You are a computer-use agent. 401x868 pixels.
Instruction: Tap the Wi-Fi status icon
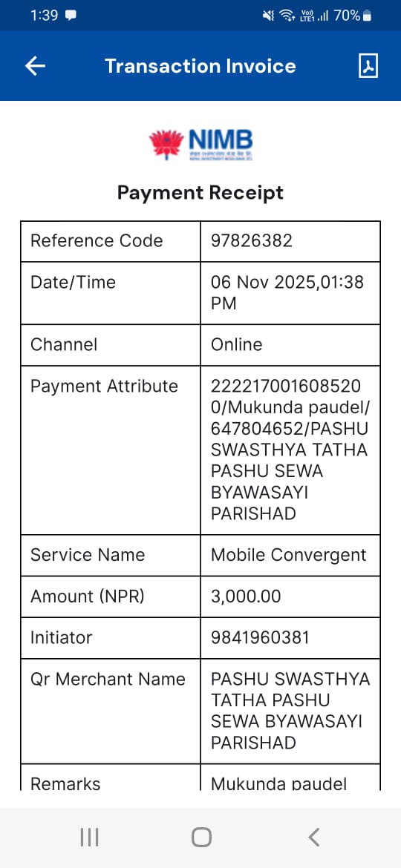click(287, 16)
